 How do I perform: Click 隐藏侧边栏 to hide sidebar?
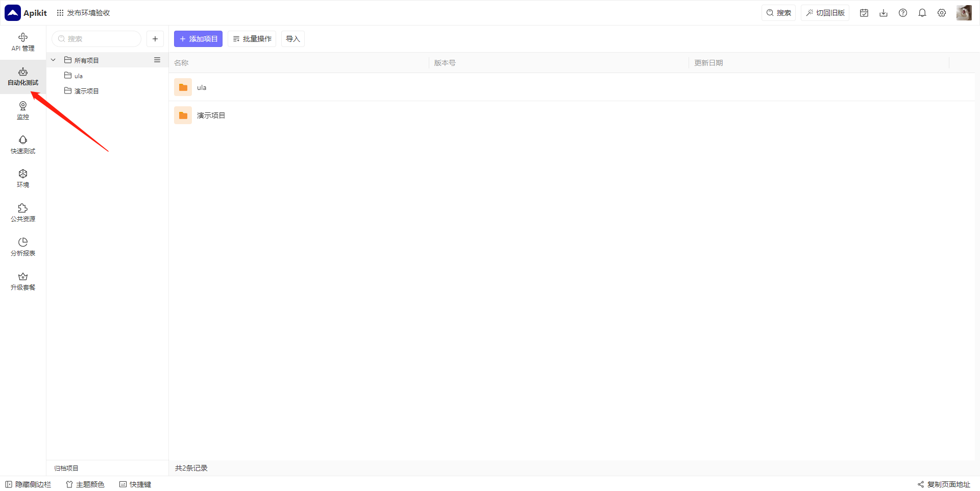[x=29, y=484]
